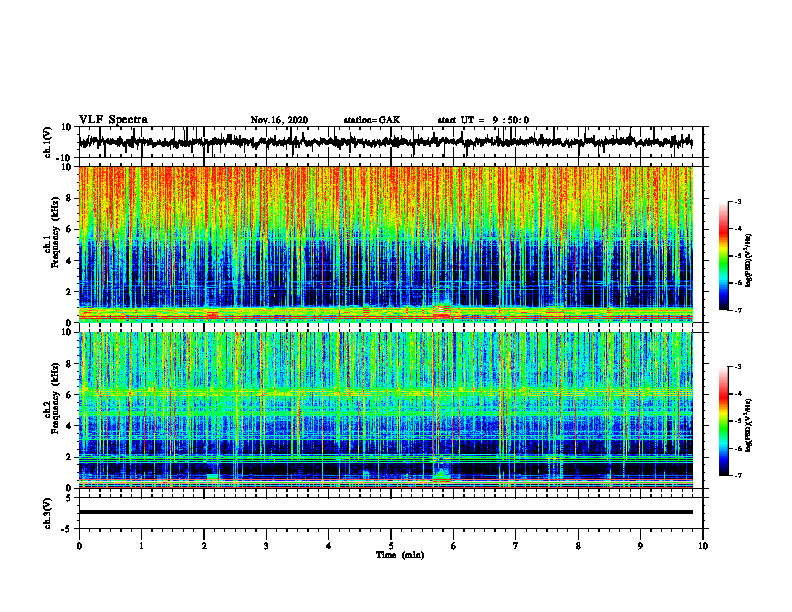Click the "-5" label on ch.3(V) axis
This screenshot has height=612, width=792.
click(67, 529)
